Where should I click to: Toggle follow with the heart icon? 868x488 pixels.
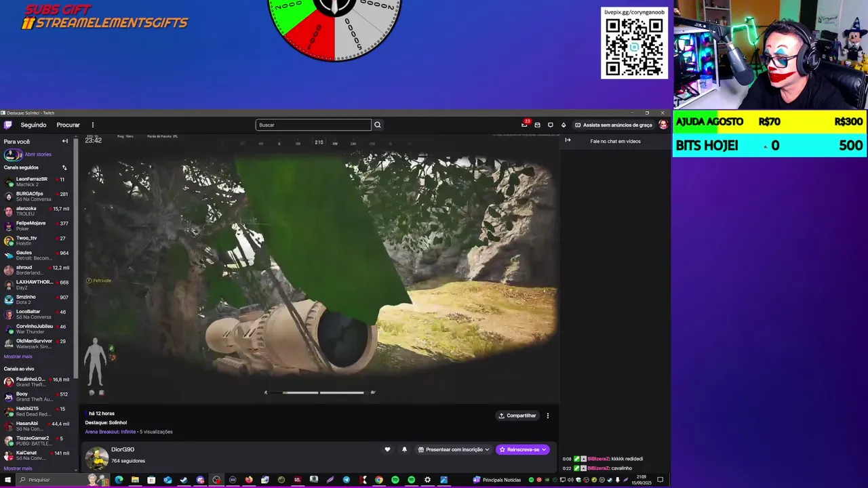pyautogui.click(x=387, y=449)
